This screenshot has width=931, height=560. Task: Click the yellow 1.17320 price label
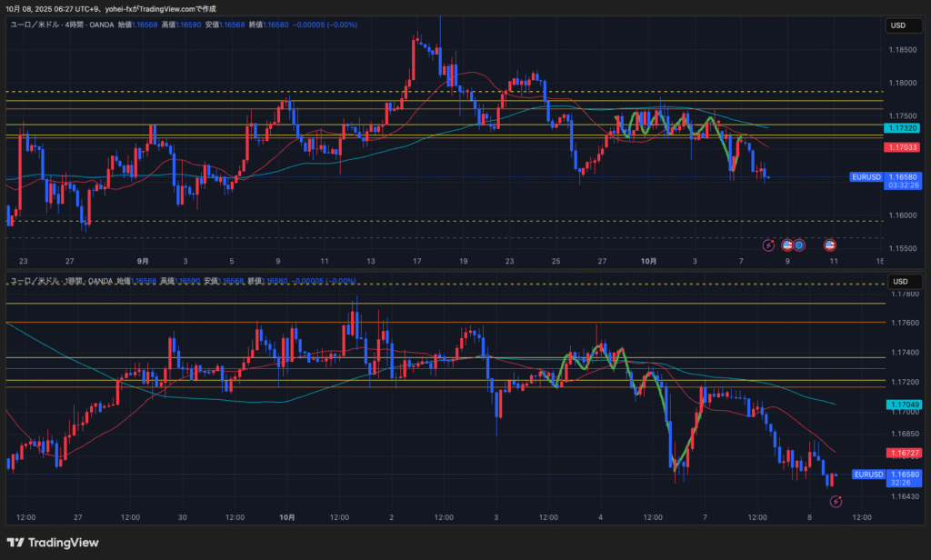tap(901, 130)
